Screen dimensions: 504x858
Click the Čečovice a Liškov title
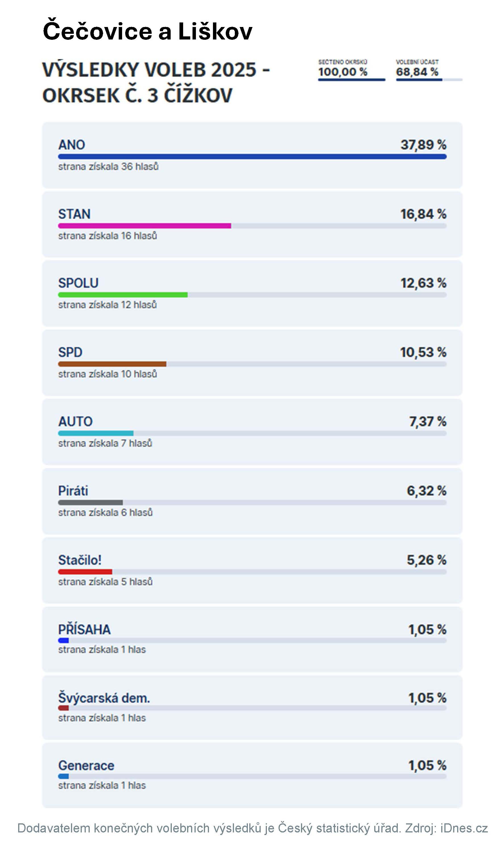click(x=147, y=31)
